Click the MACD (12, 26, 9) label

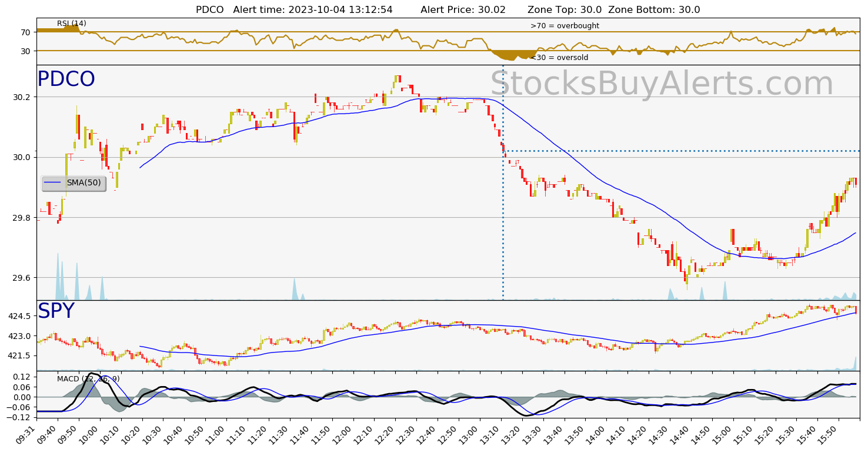pos(88,379)
